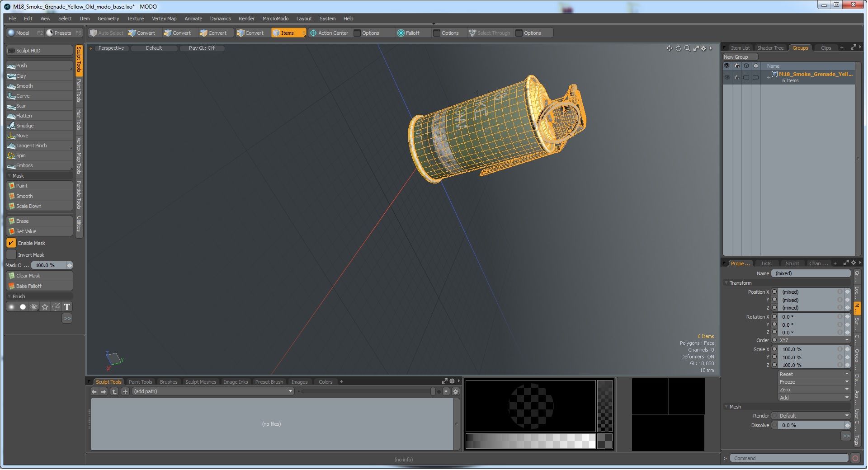Toggle the Action Center Options checkbox
This screenshot has height=470, width=868.
[357, 33]
